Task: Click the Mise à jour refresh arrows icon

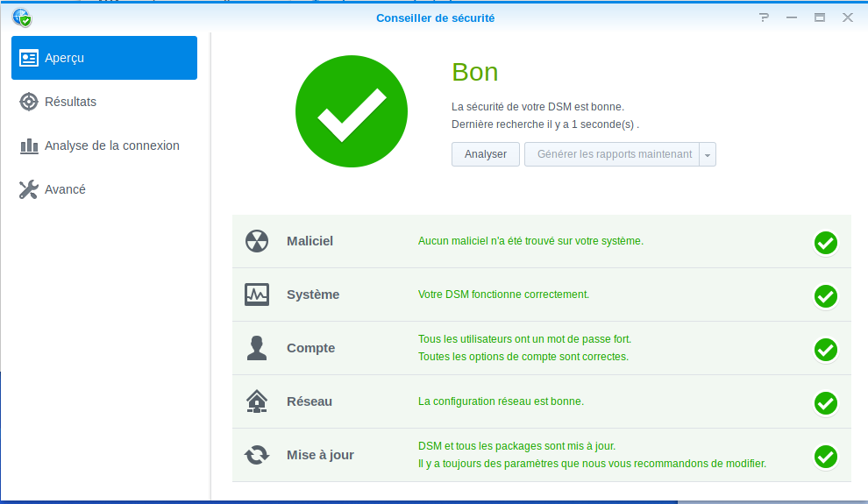Action: point(256,455)
